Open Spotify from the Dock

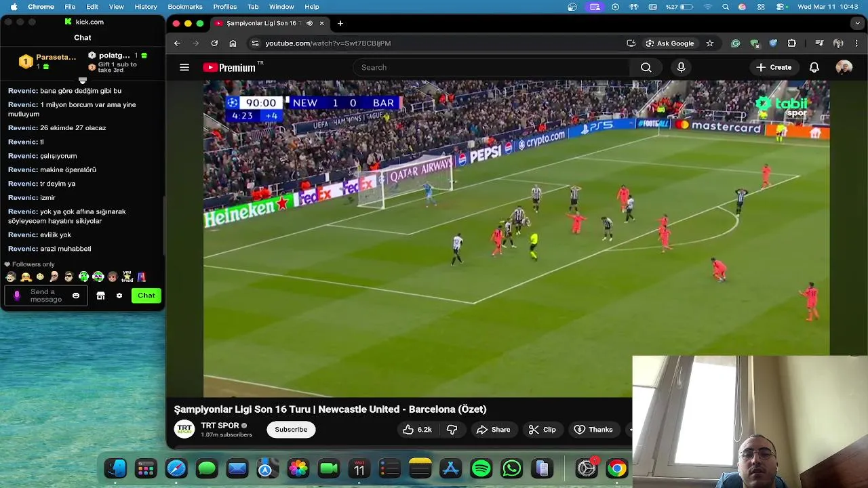pyautogui.click(x=481, y=468)
